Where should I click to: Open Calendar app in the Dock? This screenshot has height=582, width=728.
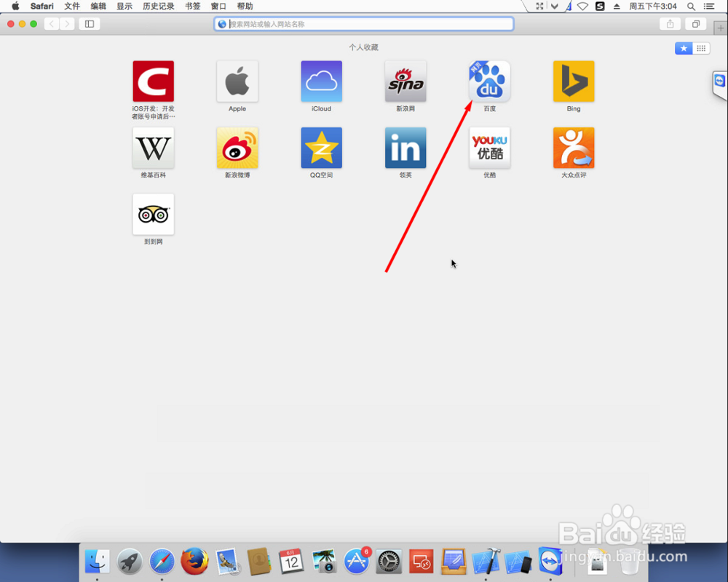click(x=291, y=561)
